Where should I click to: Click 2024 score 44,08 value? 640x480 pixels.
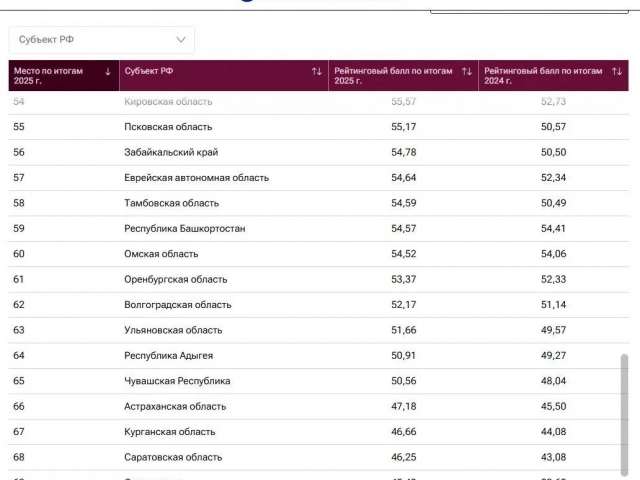[x=553, y=432]
